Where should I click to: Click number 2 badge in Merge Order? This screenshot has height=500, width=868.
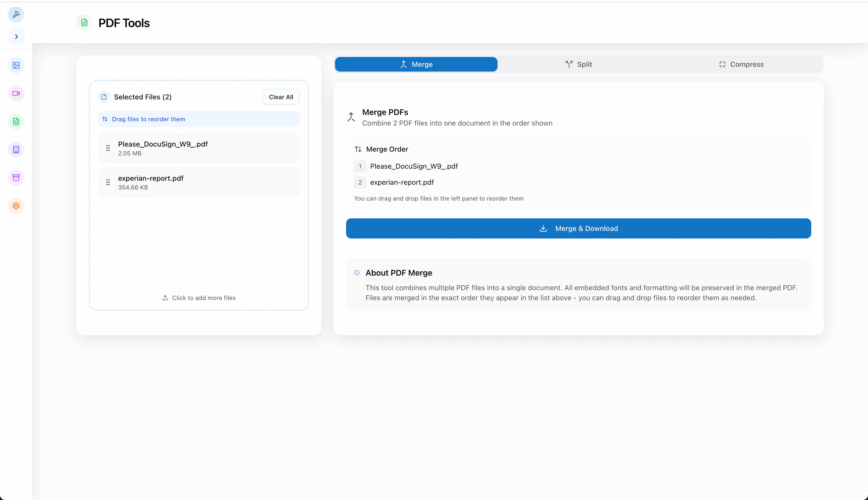[360, 183]
